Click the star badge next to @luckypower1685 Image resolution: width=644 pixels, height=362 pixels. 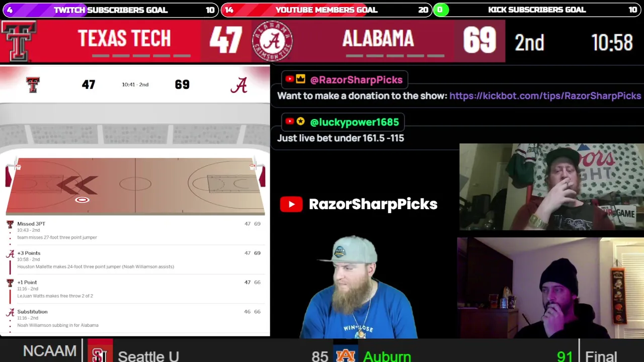click(300, 122)
